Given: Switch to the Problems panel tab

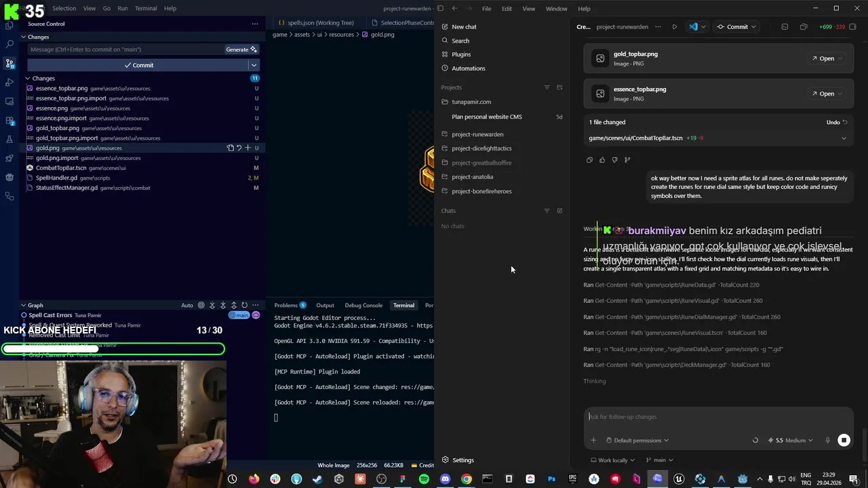Looking at the screenshot, I should click(290, 305).
